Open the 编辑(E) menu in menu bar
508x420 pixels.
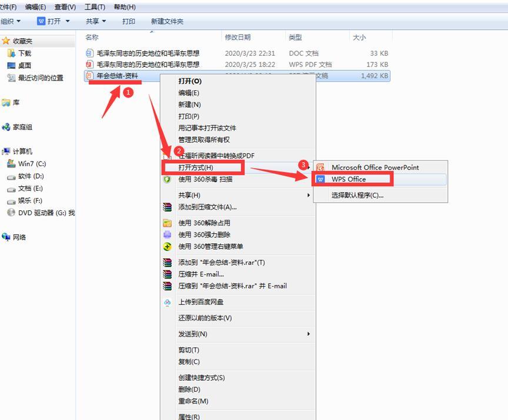pyautogui.click(x=36, y=7)
